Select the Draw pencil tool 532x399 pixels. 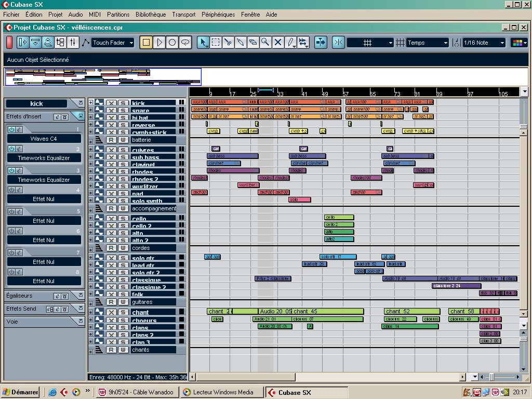[290, 43]
